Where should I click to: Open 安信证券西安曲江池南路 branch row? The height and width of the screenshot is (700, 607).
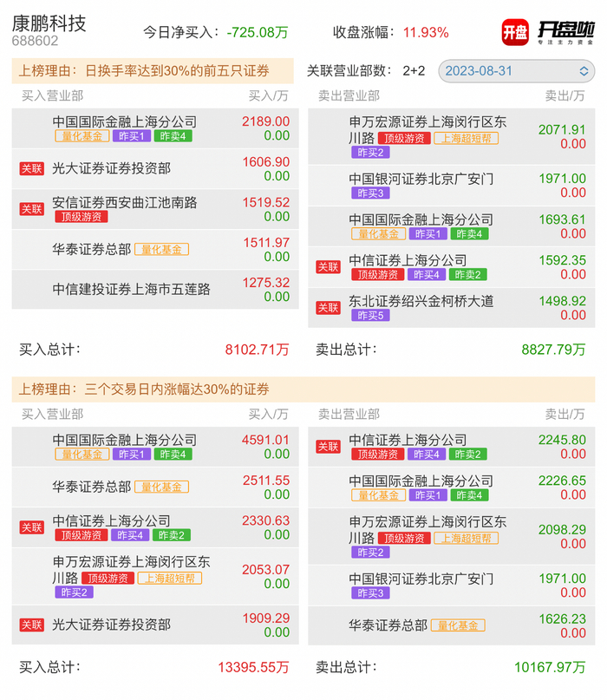pos(155,209)
